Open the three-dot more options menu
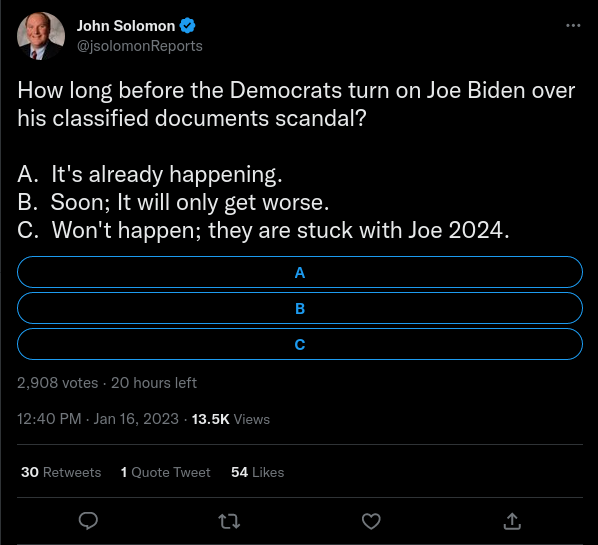 pos(573,26)
